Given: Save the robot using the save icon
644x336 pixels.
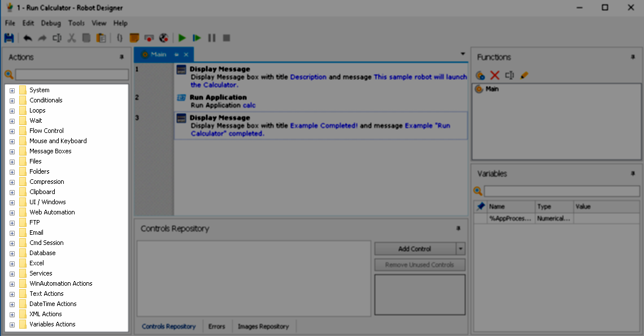Looking at the screenshot, I should pos(8,38).
